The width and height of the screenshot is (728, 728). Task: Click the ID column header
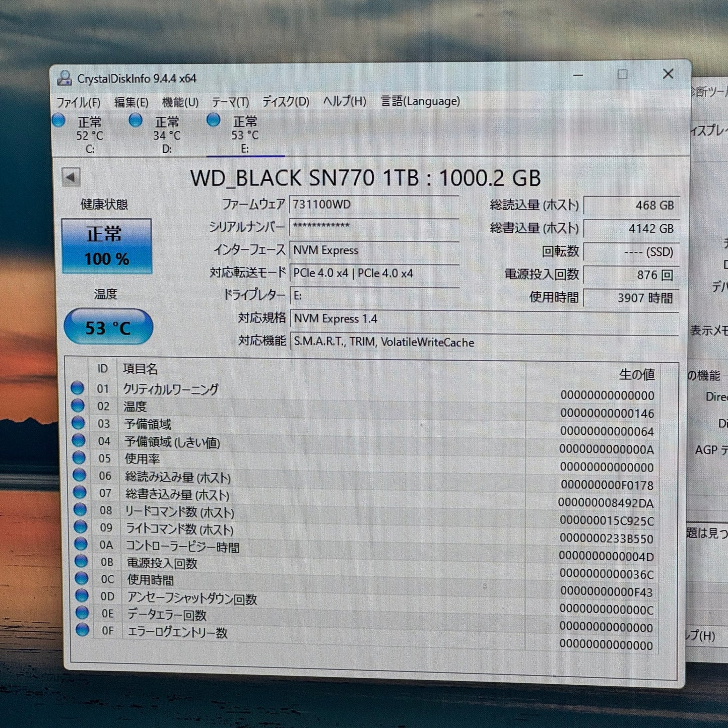point(103,369)
